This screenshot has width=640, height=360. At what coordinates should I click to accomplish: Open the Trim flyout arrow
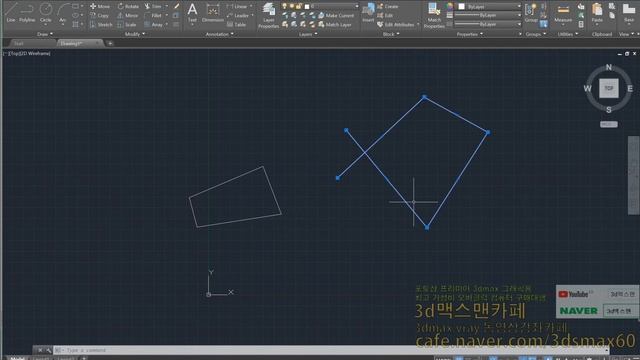click(x=167, y=6)
